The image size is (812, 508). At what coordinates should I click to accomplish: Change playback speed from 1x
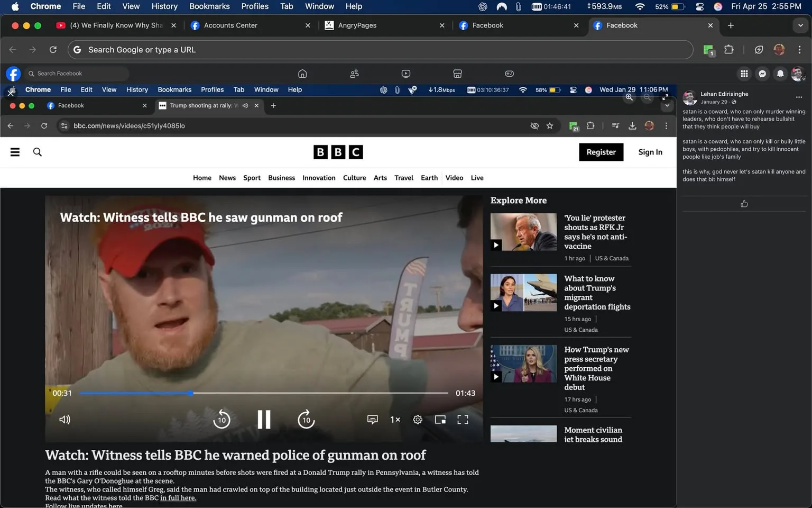(395, 419)
